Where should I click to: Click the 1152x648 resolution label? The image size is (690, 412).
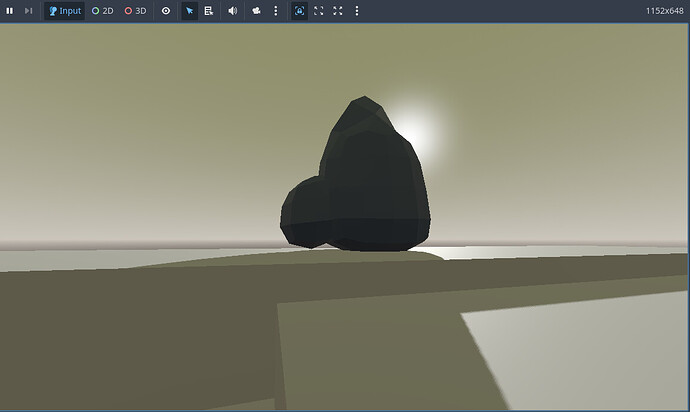point(664,11)
